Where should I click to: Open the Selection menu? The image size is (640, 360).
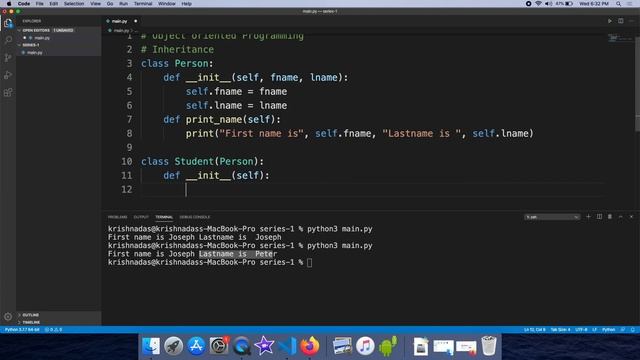point(74,4)
